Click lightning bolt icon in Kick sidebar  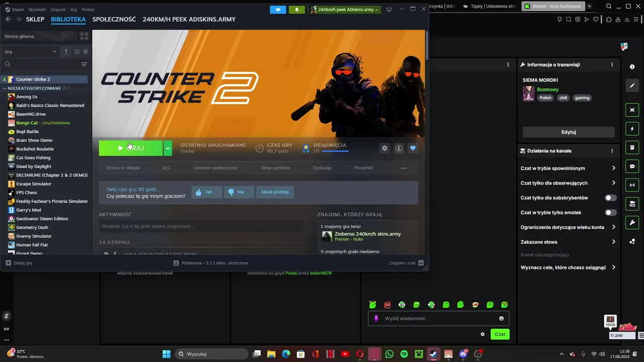click(632, 129)
